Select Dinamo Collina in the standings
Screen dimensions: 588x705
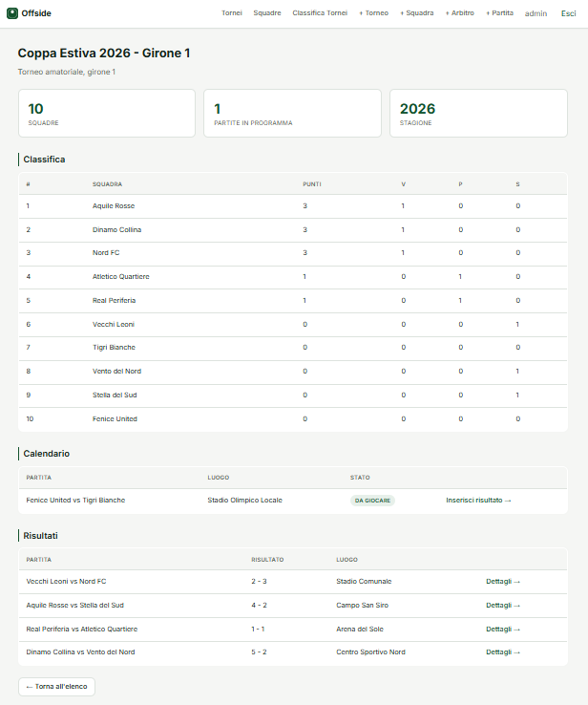[116, 230]
